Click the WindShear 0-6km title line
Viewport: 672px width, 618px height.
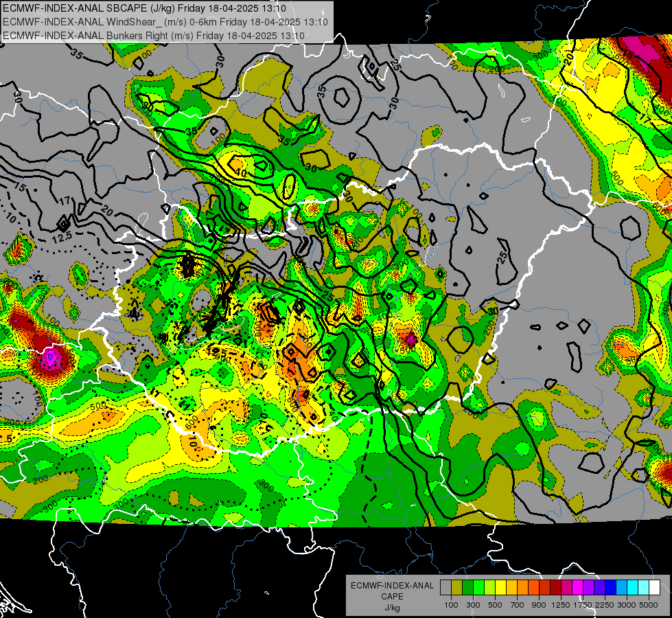click(x=165, y=22)
